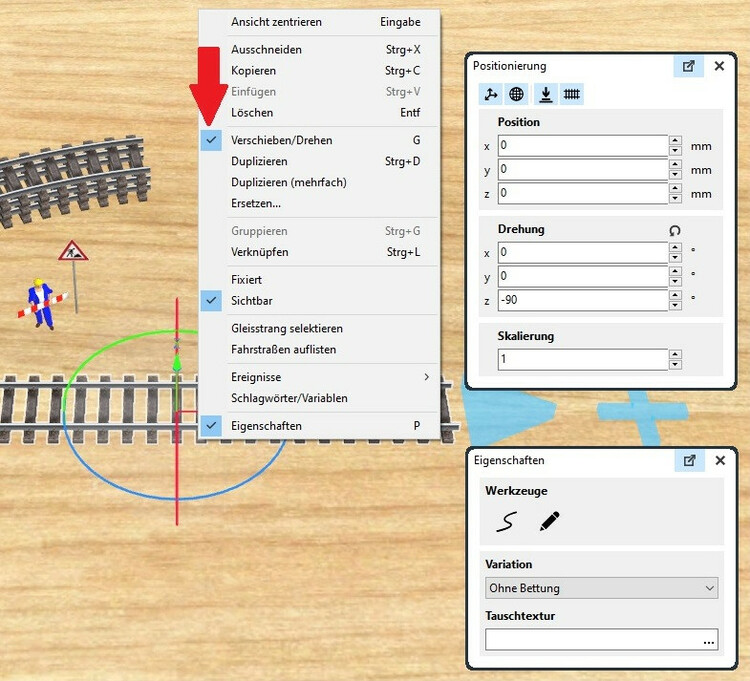Open the Variation dropdown showing Ohne Bettung
The height and width of the screenshot is (681, 750).
601,588
